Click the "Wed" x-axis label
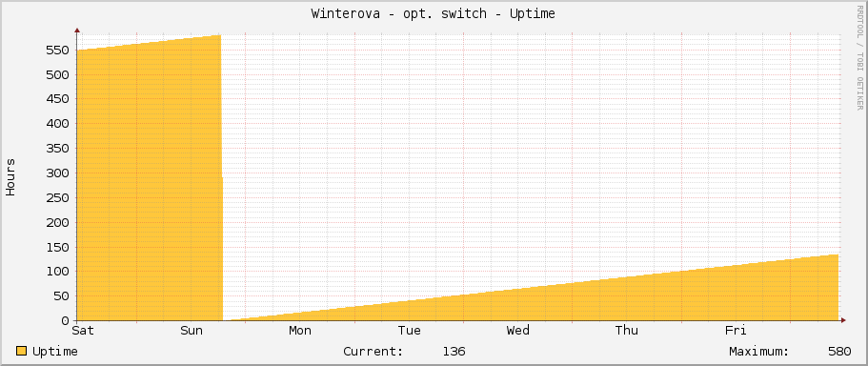 tap(518, 331)
